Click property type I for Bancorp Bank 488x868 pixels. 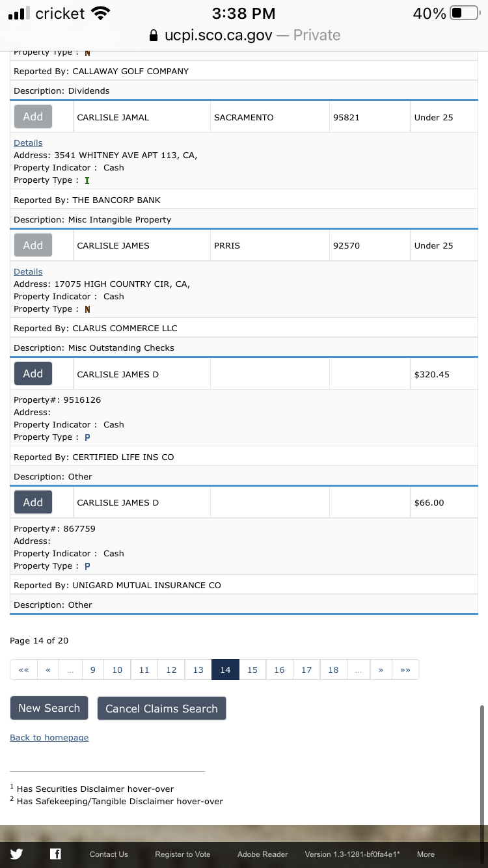click(87, 180)
